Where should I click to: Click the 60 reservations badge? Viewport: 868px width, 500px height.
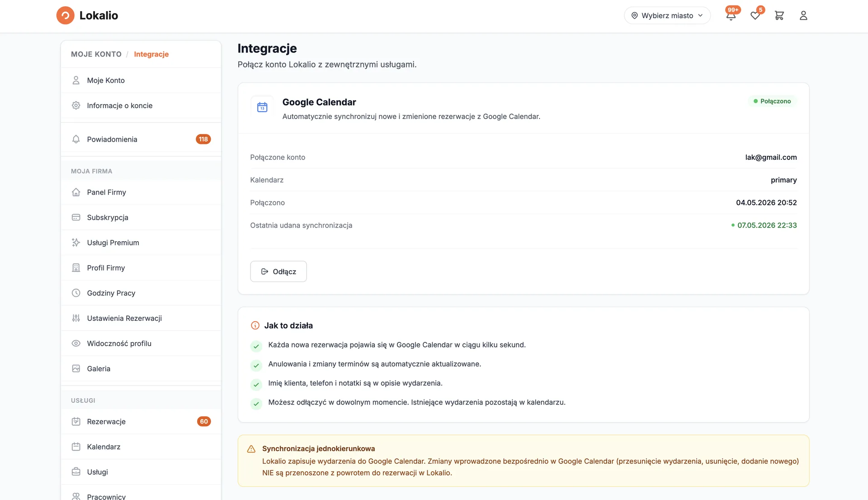[204, 422]
